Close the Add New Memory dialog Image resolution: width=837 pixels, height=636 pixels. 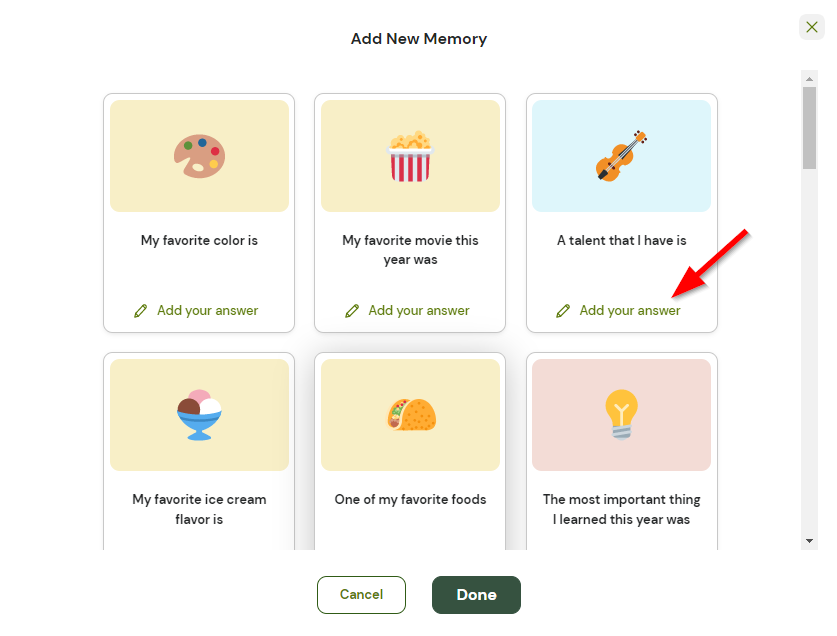(x=811, y=27)
